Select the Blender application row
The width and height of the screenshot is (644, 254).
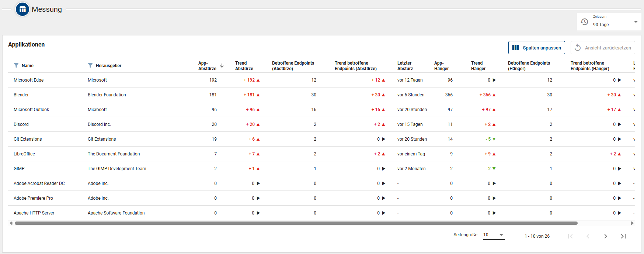click(21, 95)
